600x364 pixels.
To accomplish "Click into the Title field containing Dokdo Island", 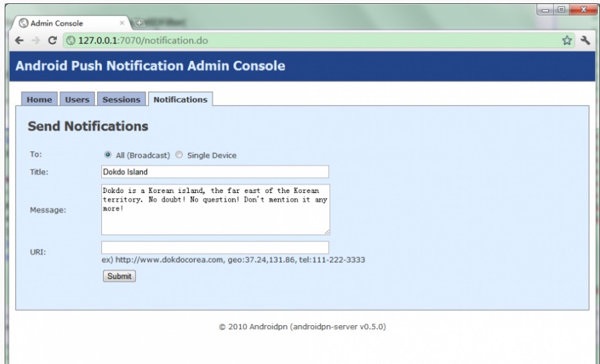I will (215, 172).
